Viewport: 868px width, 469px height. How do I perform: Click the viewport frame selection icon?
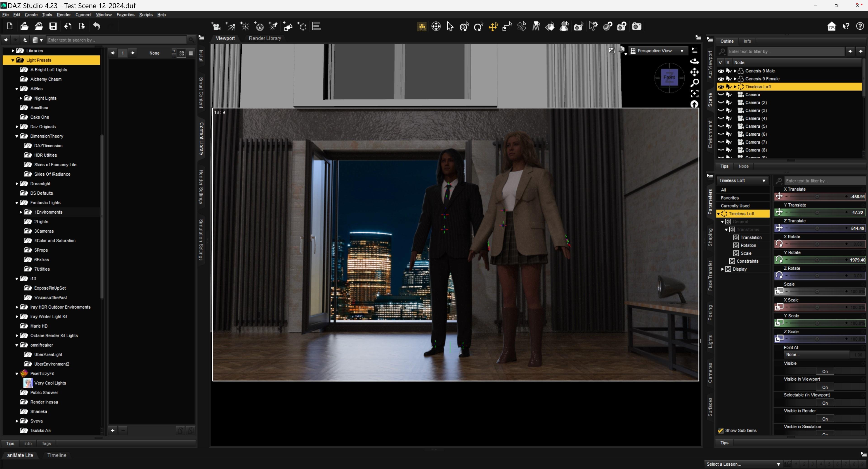click(x=694, y=93)
